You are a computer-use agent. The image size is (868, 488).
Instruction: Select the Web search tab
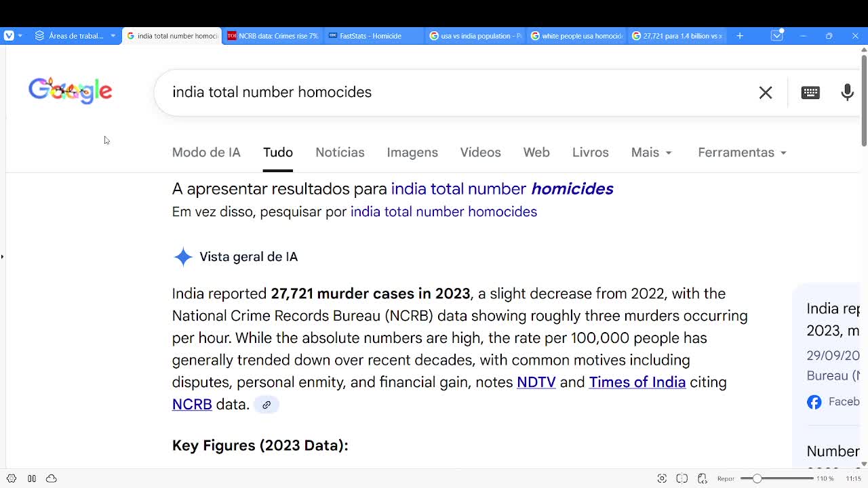pos(536,152)
